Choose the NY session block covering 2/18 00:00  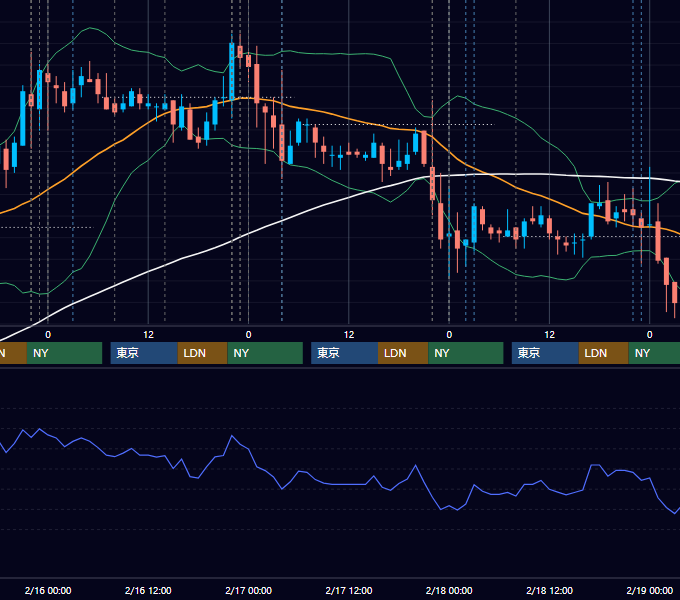pyautogui.click(x=466, y=353)
